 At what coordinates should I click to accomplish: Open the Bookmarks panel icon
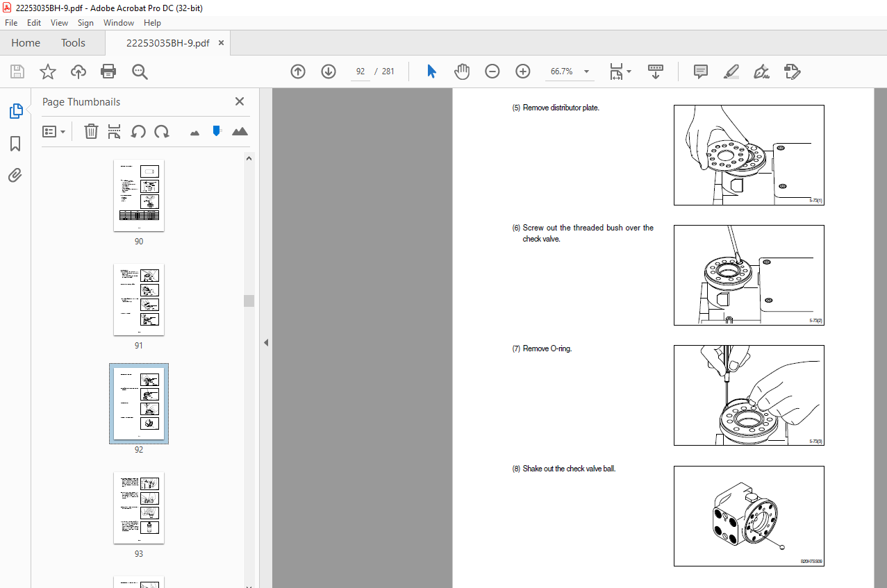tap(15, 144)
